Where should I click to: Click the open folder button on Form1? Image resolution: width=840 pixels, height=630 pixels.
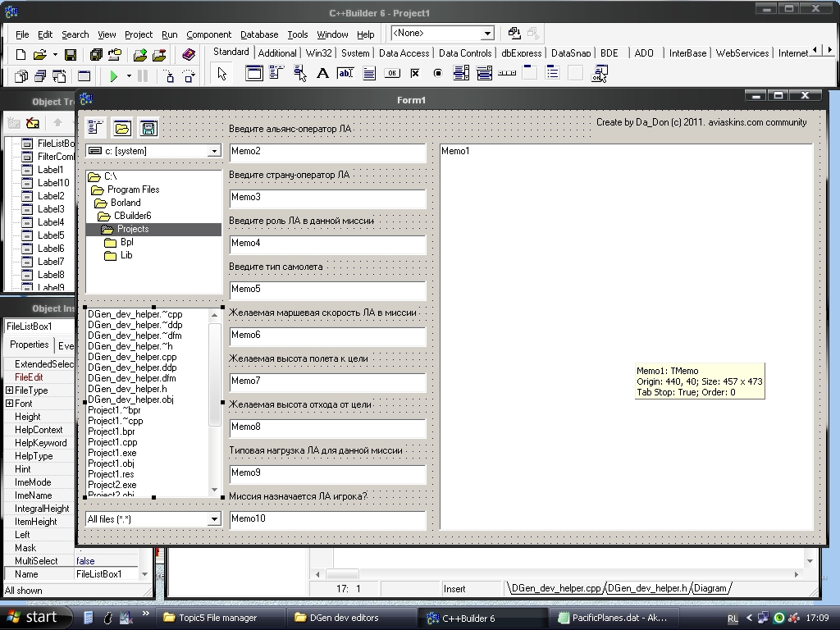point(122,128)
